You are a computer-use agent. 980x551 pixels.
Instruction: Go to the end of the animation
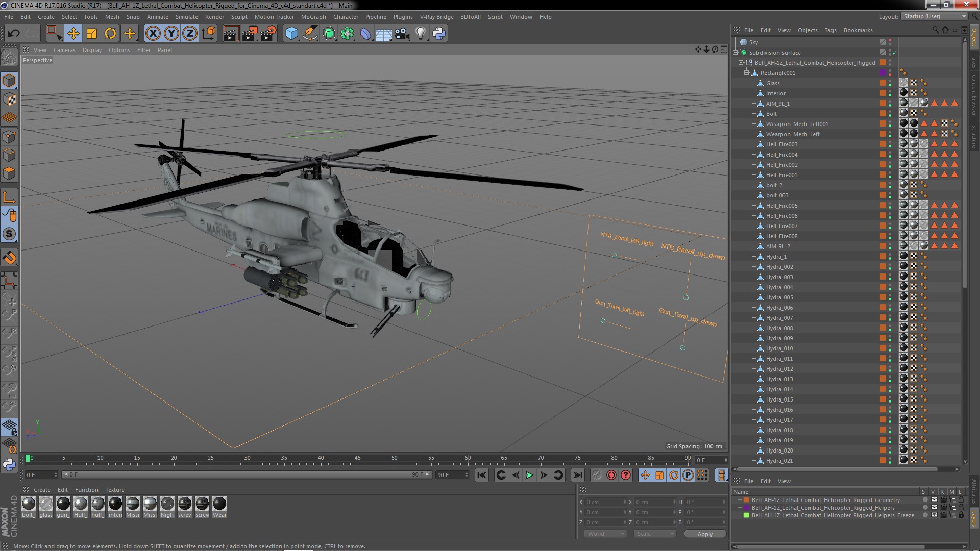577,475
